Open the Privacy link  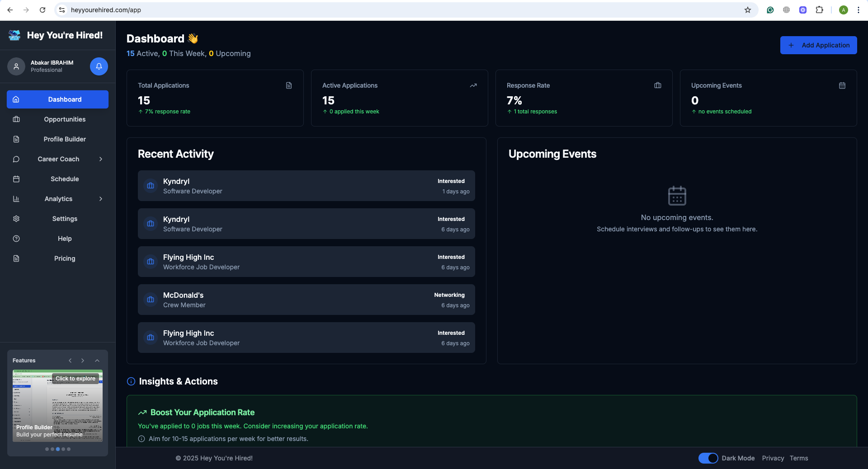773,458
